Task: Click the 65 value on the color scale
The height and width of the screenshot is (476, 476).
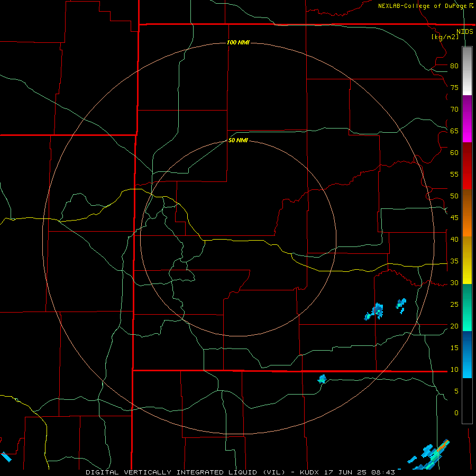Action: (x=454, y=131)
